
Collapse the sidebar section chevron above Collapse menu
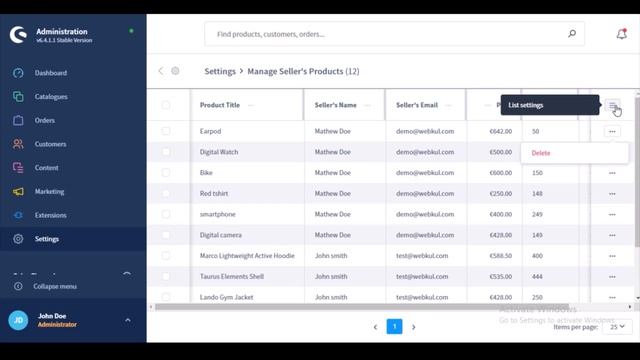pos(127,274)
